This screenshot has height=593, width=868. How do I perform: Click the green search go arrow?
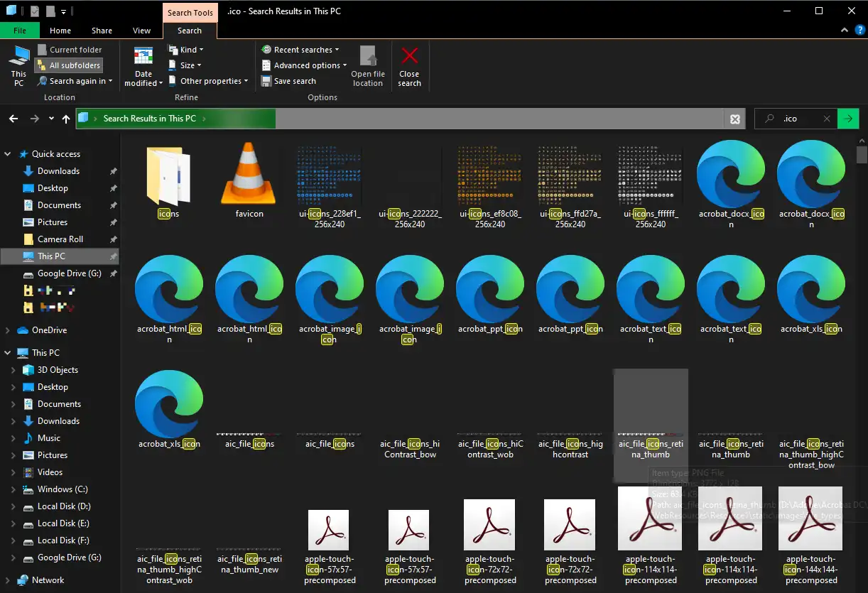(848, 119)
